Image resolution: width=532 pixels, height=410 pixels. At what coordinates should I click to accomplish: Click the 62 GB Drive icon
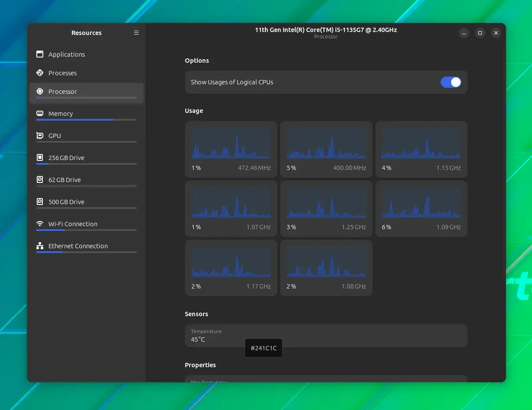coord(40,179)
